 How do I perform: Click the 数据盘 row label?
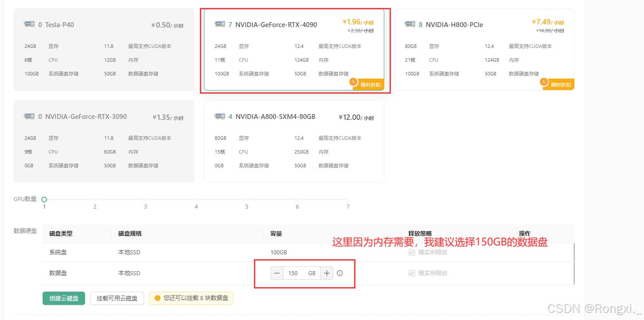coord(58,273)
